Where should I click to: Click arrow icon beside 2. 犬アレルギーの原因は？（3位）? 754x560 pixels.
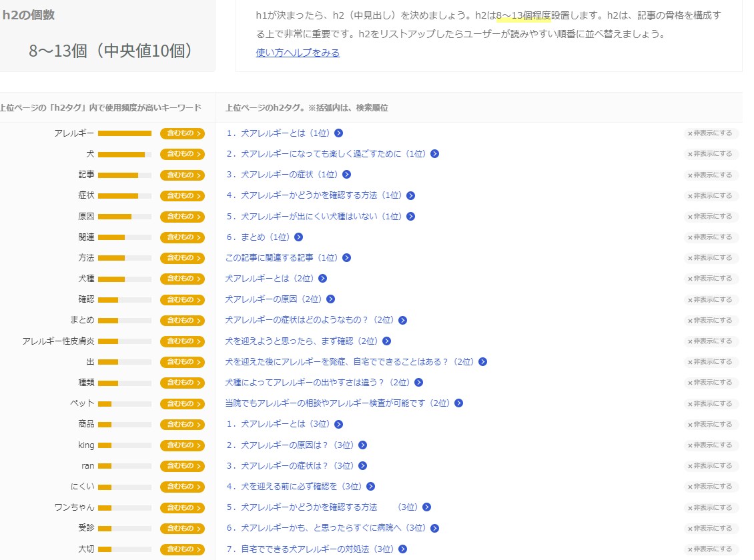point(362,445)
